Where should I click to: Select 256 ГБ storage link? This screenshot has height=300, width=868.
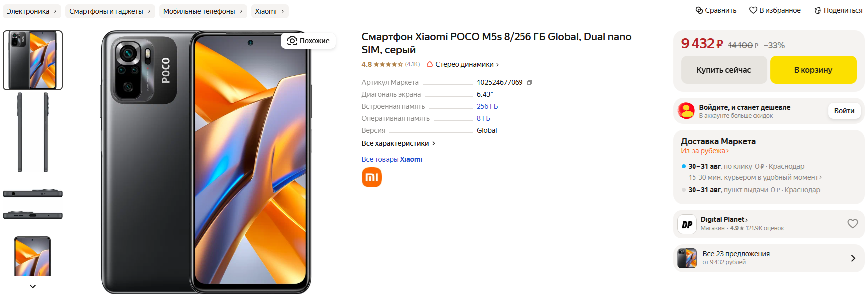(x=487, y=106)
